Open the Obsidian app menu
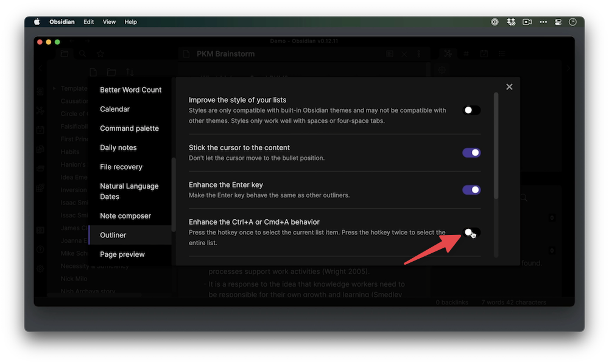The width and height of the screenshot is (609, 364). point(62,22)
